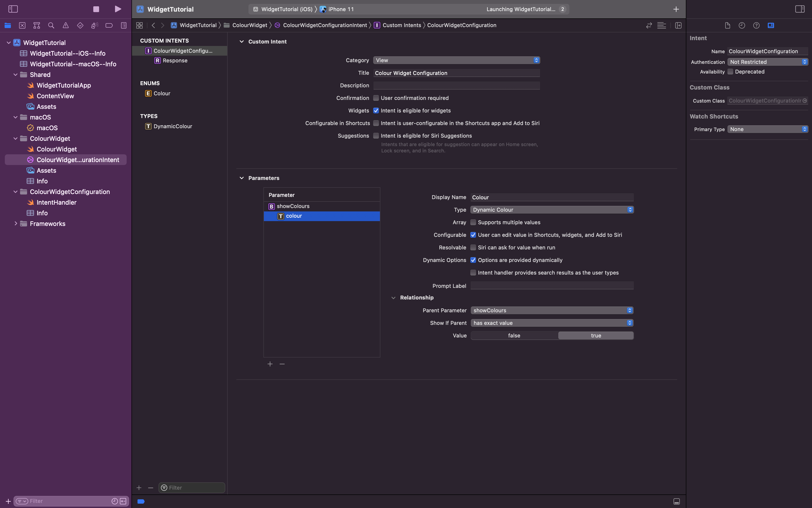Click the Prompt Label field
Image resolution: width=812 pixels, height=508 pixels.
pos(552,286)
